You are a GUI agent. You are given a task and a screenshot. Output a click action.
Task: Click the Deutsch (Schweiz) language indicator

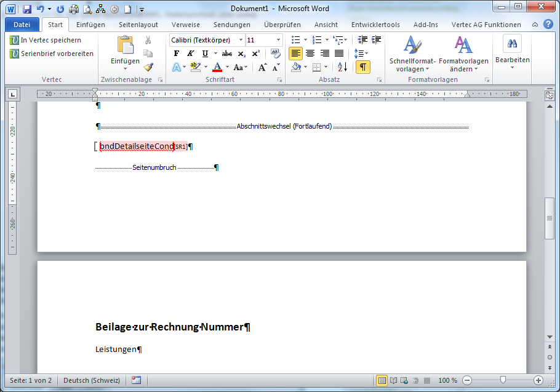(x=92, y=380)
